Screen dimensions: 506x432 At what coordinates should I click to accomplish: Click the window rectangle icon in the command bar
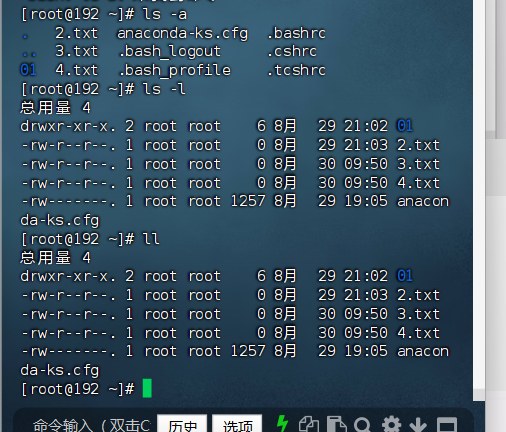pos(447,425)
